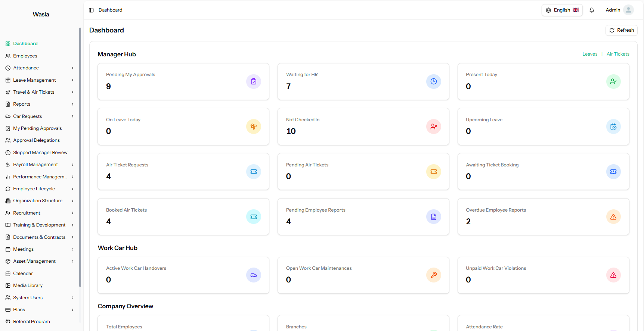
Task: Click the On Leave Today palm icon
Action: pyautogui.click(x=254, y=127)
